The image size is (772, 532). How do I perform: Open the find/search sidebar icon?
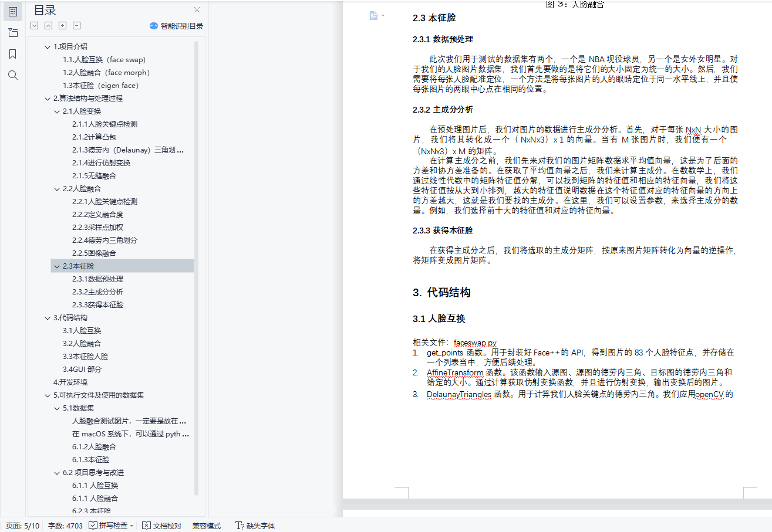13,75
